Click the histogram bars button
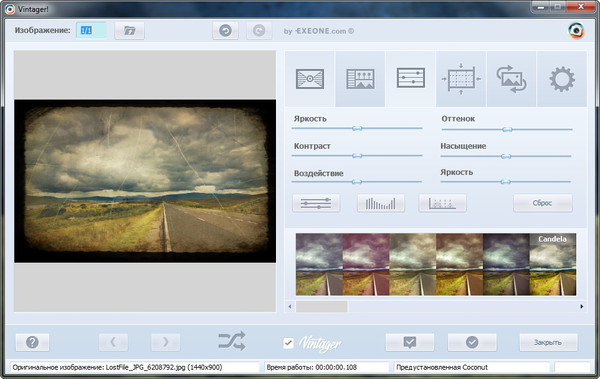 pos(381,203)
